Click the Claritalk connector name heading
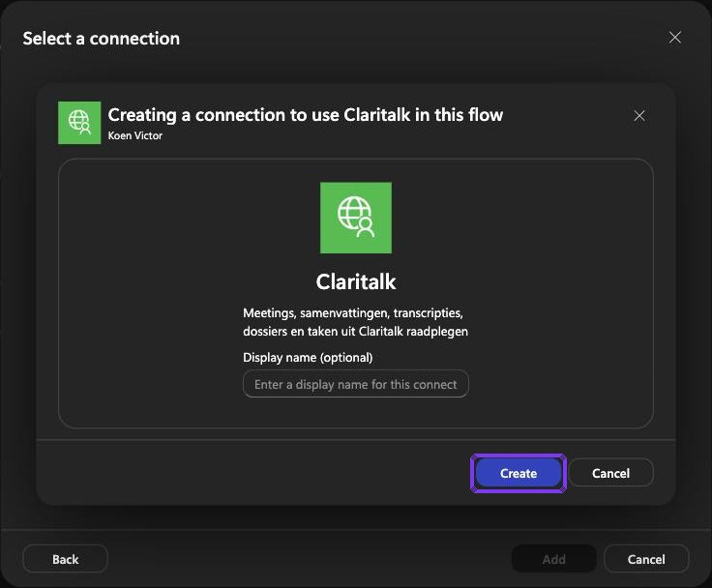Viewport: 712px width, 588px height. pyautogui.click(x=356, y=281)
